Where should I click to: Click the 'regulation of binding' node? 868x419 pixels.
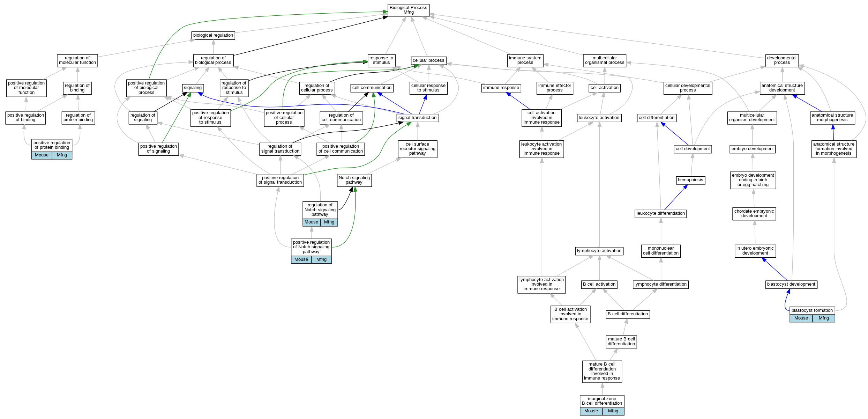77,88
